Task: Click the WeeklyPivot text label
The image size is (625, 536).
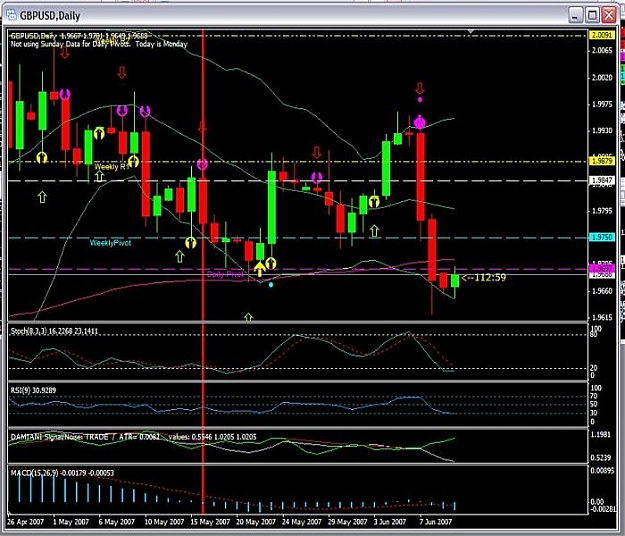Action: [x=110, y=243]
